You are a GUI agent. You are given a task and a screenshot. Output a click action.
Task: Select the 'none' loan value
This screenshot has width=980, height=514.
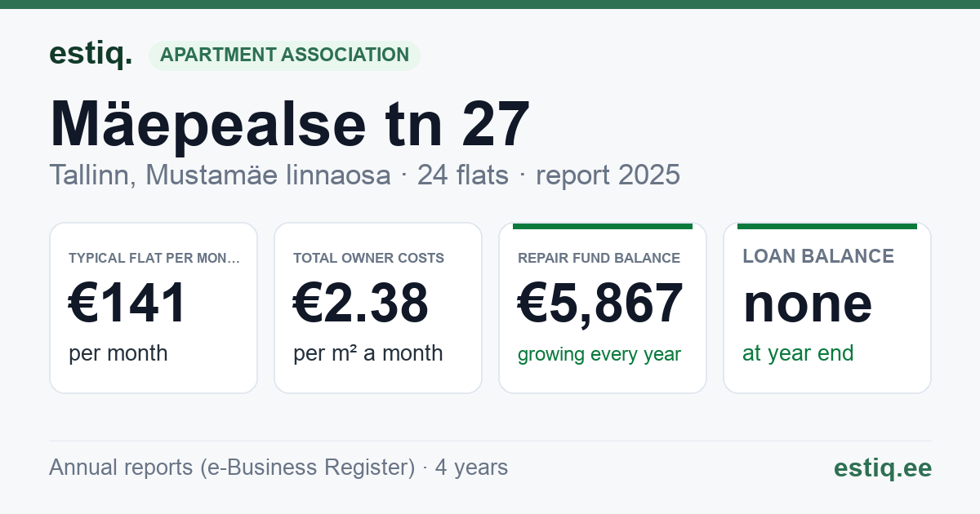coord(807,304)
